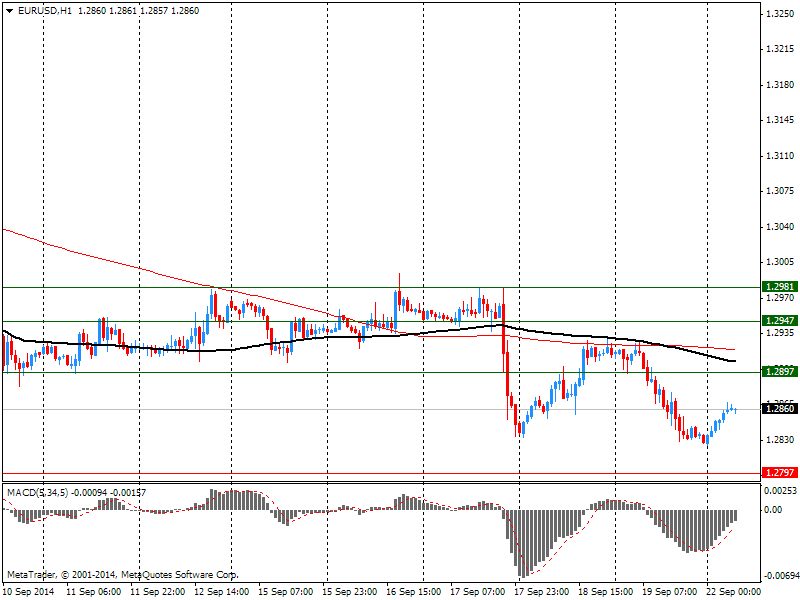The height and width of the screenshot is (600, 800).
Task: Select the 12 Sep 14:00 time label
Action: [221, 592]
